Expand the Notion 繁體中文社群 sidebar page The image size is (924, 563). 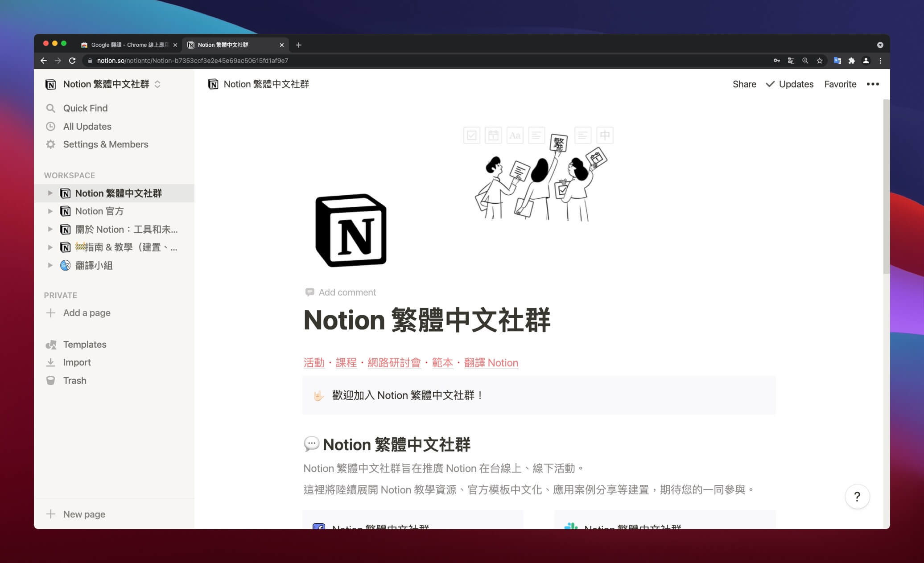pyautogui.click(x=50, y=193)
